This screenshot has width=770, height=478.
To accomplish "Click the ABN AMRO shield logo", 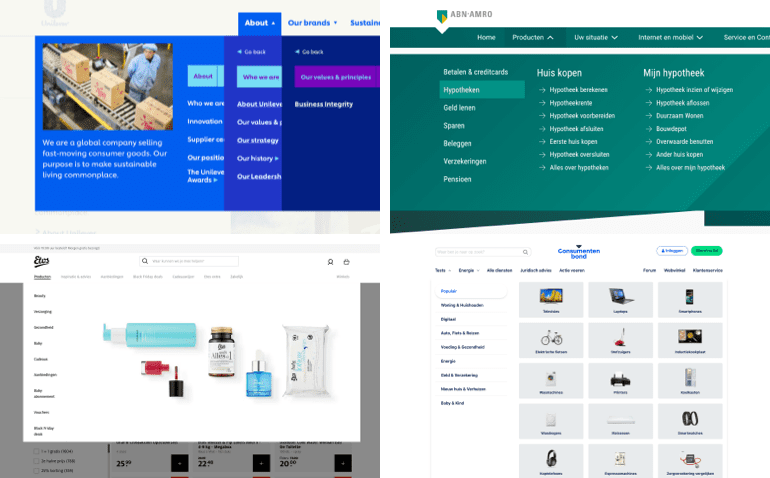I will point(442,17).
